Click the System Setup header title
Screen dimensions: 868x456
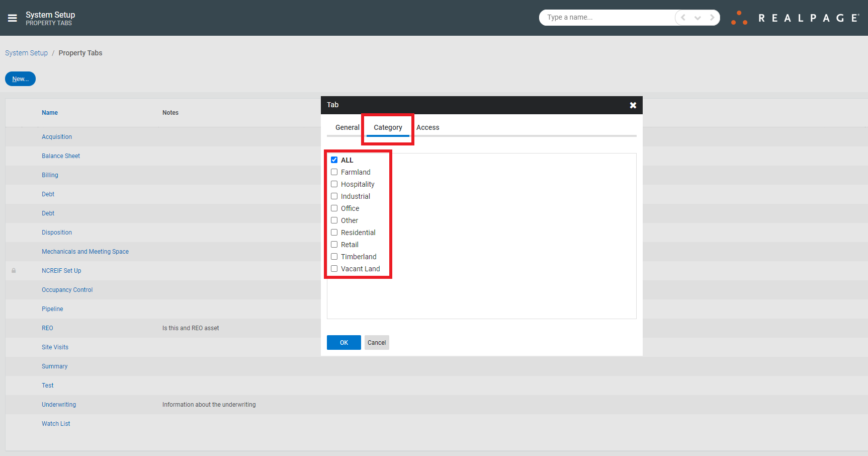(50, 15)
